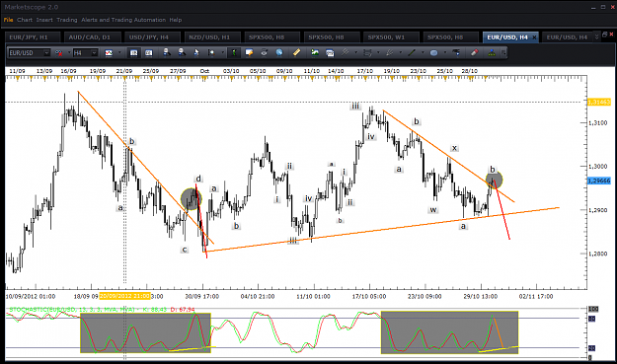Open Alerts and Trading Automation menu
617x364 pixels.
pyautogui.click(x=123, y=20)
